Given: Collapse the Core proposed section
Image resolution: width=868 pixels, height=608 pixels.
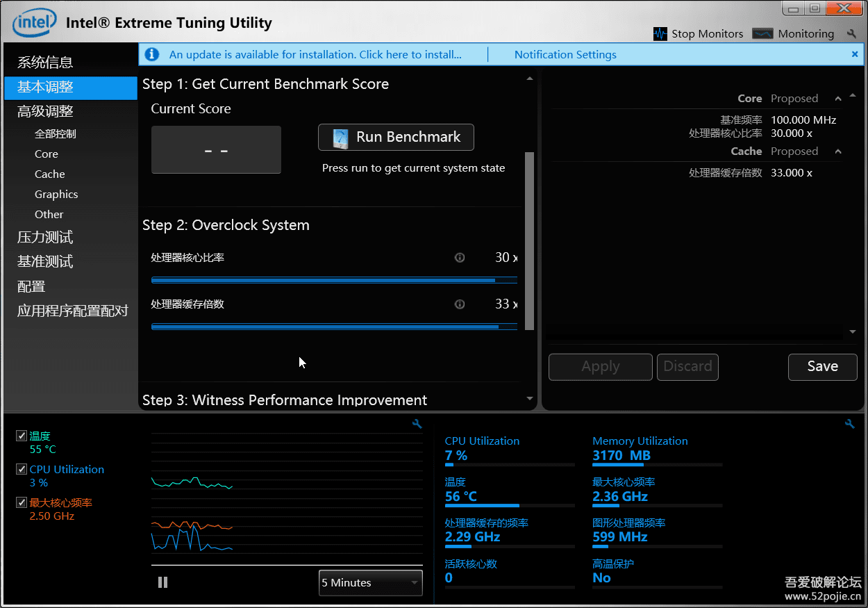Looking at the screenshot, I should click(838, 99).
